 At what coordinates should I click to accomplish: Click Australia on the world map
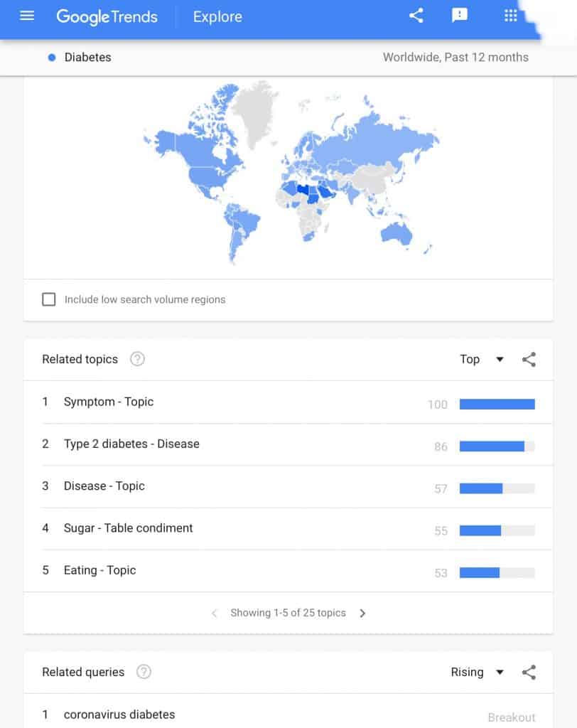[396, 233]
